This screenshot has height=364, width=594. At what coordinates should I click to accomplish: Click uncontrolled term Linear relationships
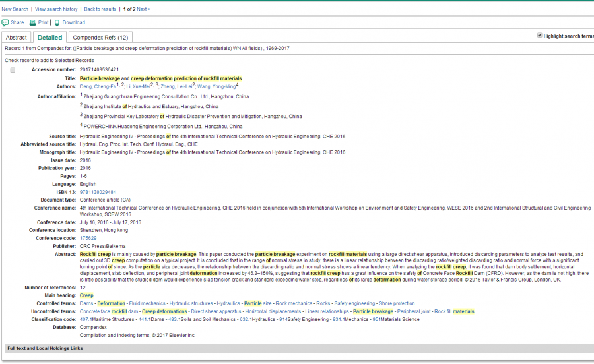(327, 311)
